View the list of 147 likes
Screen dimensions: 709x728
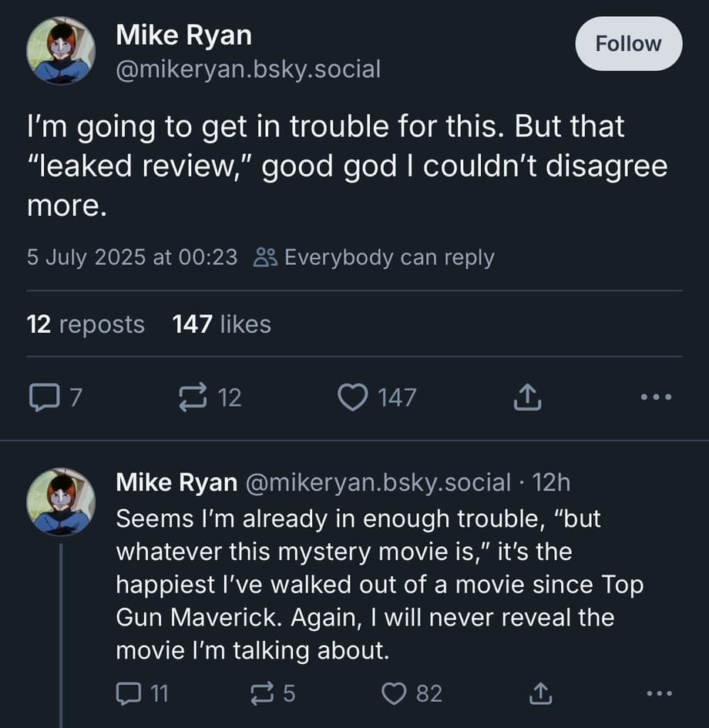click(222, 324)
